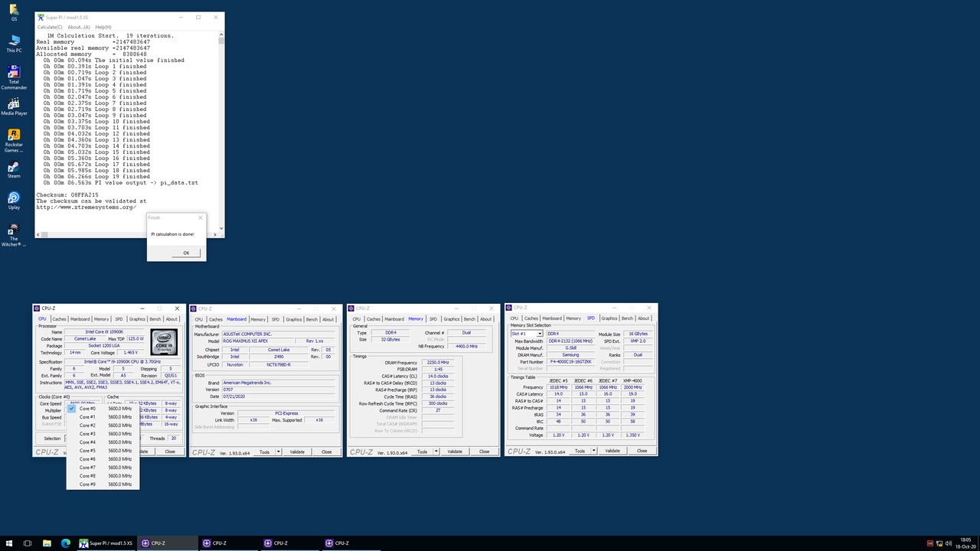Viewport: 980px width, 551px height.
Task: Open the Help menu in Super PI
Action: pyautogui.click(x=103, y=27)
